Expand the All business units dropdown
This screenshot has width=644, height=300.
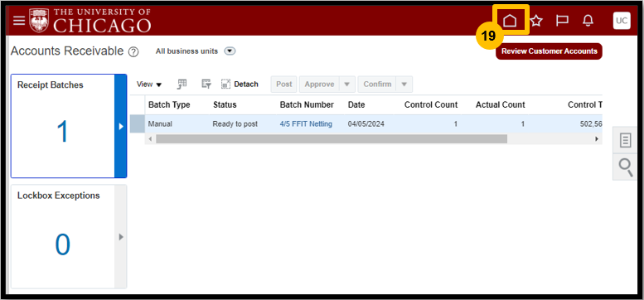(x=230, y=51)
